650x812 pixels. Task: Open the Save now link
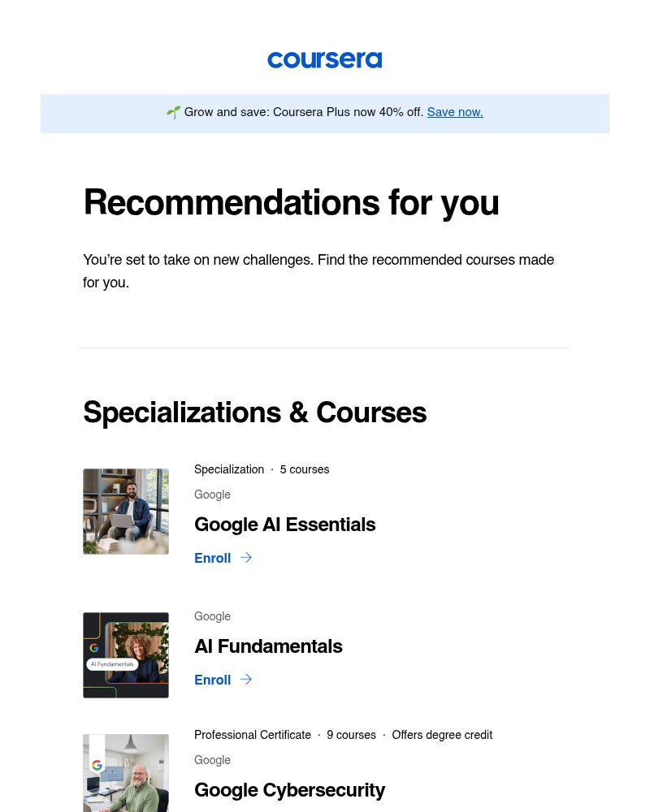coord(455,112)
